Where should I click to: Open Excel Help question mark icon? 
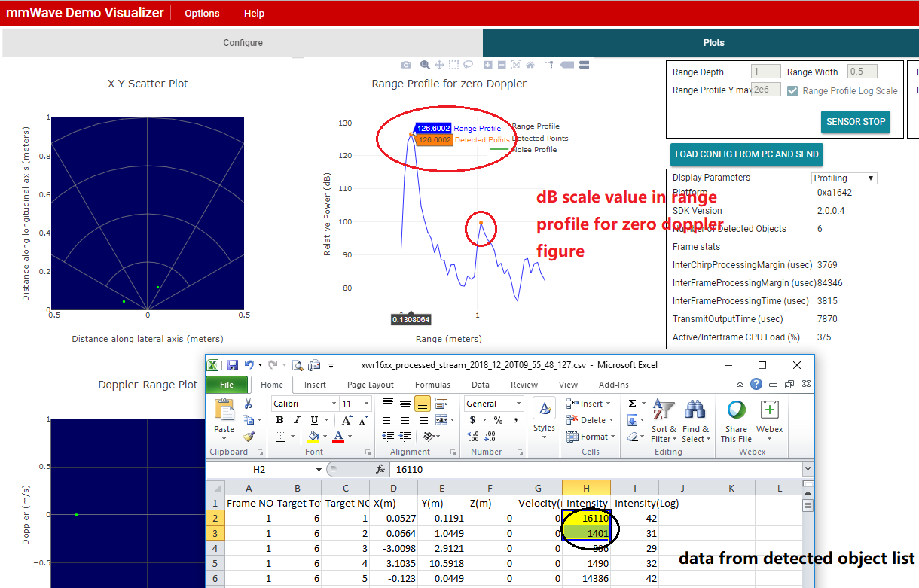pyautogui.click(x=756, y=384)
